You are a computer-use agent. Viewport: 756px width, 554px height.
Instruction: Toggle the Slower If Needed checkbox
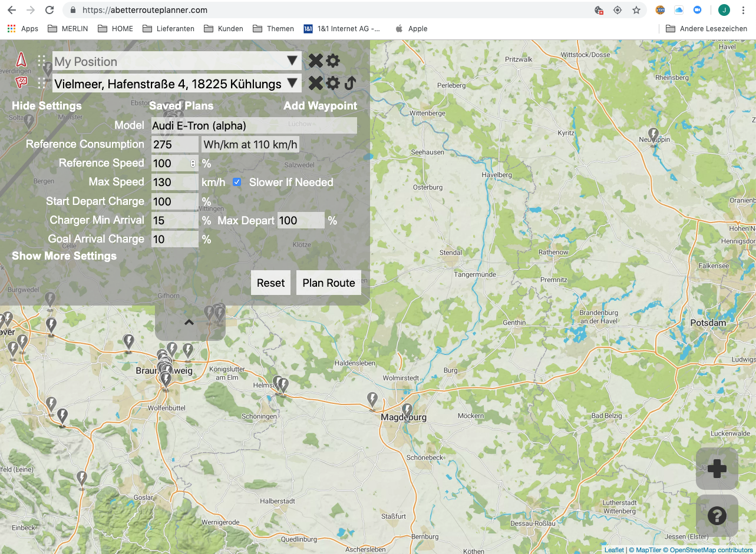237,182
